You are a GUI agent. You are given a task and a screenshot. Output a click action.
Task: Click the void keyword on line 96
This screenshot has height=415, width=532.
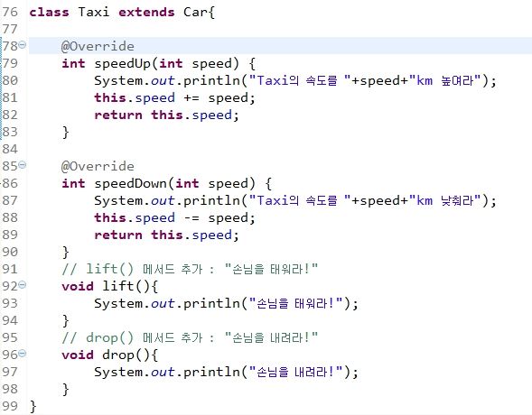[78, 355]
